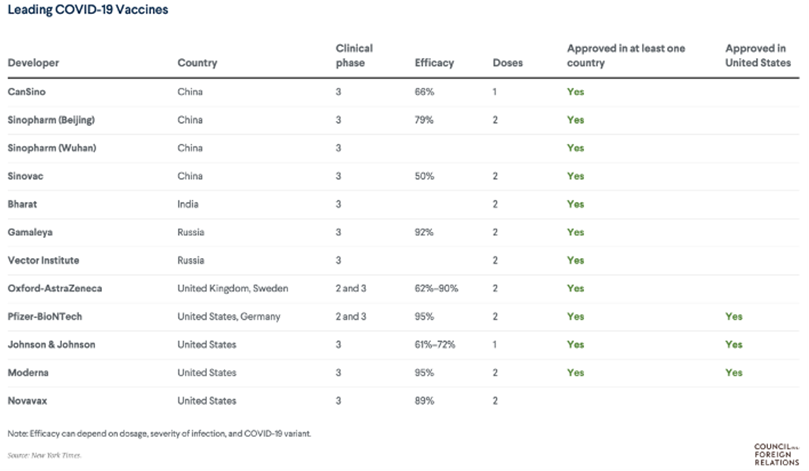Click the Approved in at least one country header
This screenshot has width=809, height=471.
pos(626,56)
